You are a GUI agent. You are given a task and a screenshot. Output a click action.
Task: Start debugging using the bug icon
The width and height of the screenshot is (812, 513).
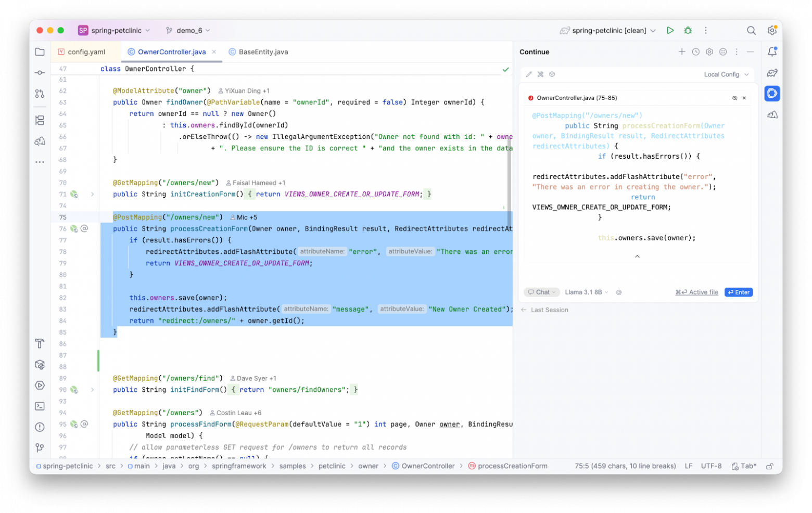click(x=688, y=30)
